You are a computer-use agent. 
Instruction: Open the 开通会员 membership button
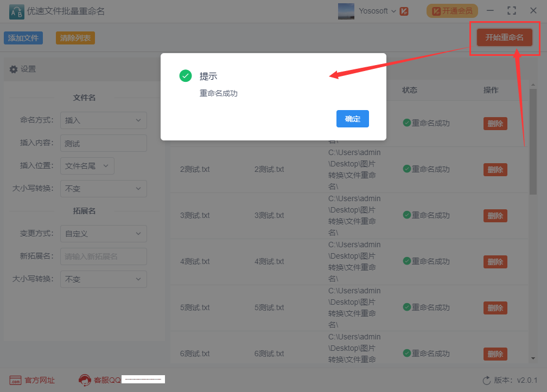coord(452,11)
